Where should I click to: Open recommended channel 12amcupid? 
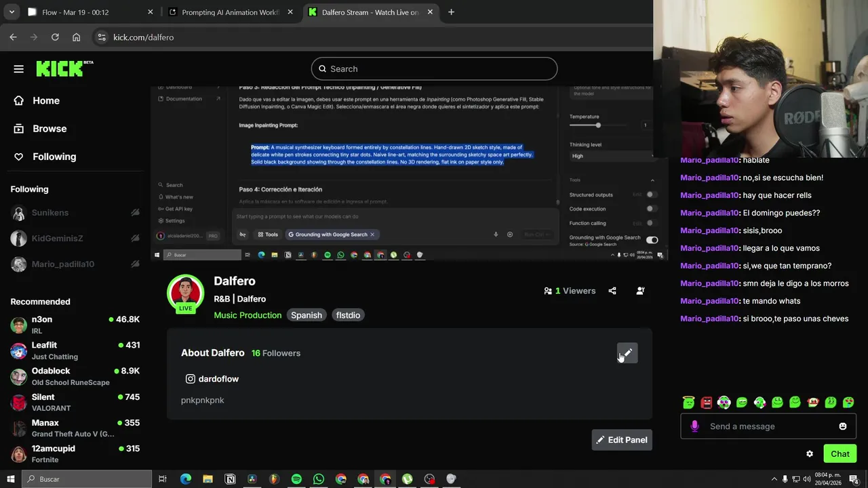(x=75, y=453)
